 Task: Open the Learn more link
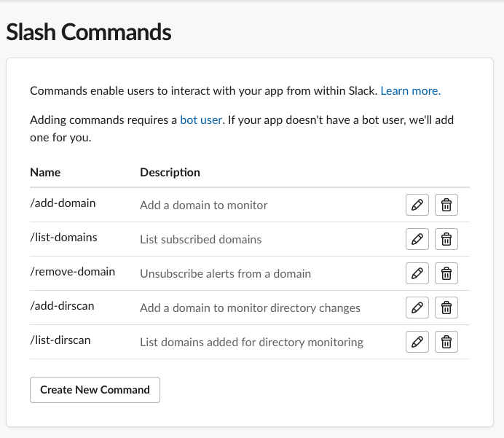point(410,91)
